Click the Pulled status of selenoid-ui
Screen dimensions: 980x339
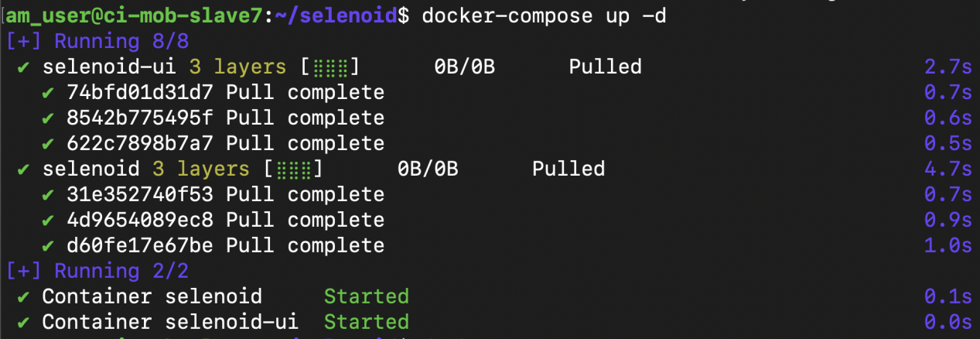coord(605,67)
